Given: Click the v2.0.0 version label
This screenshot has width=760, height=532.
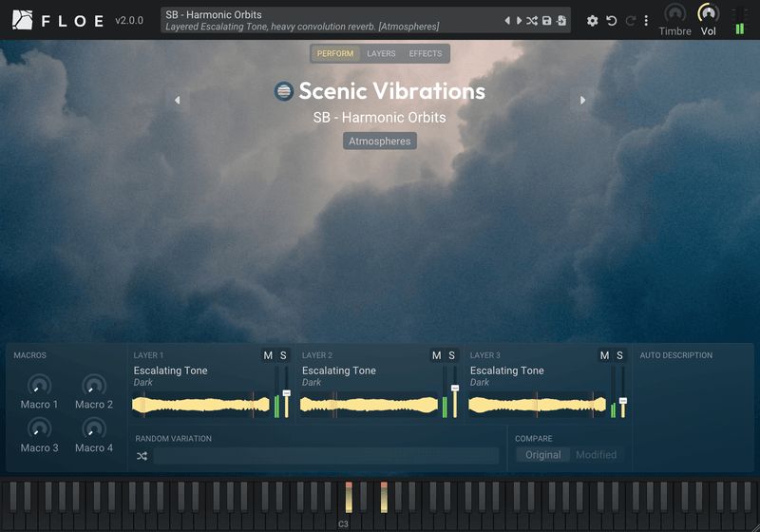Looking at the screenshot, I should point(129,20).
